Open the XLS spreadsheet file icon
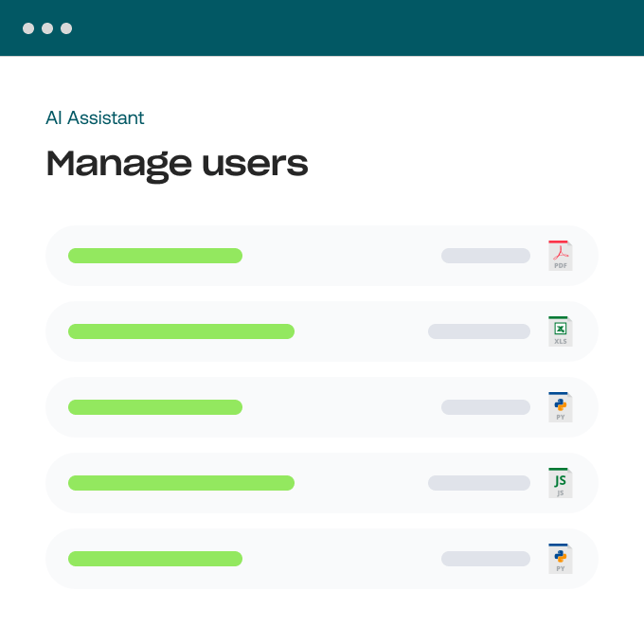 point(561,331)
